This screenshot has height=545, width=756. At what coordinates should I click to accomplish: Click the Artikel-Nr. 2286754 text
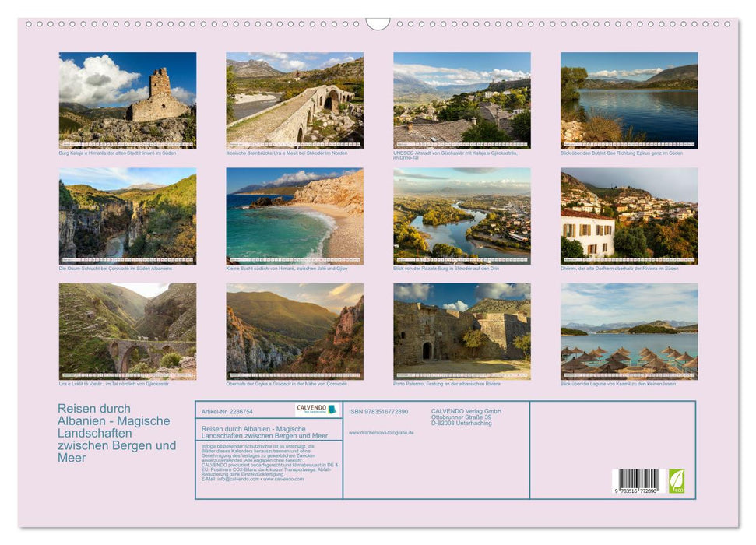[x=227, y=411]
